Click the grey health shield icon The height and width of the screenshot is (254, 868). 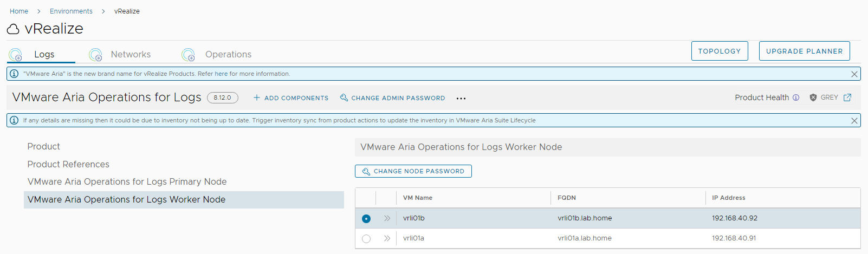click(x=813, y=97)
